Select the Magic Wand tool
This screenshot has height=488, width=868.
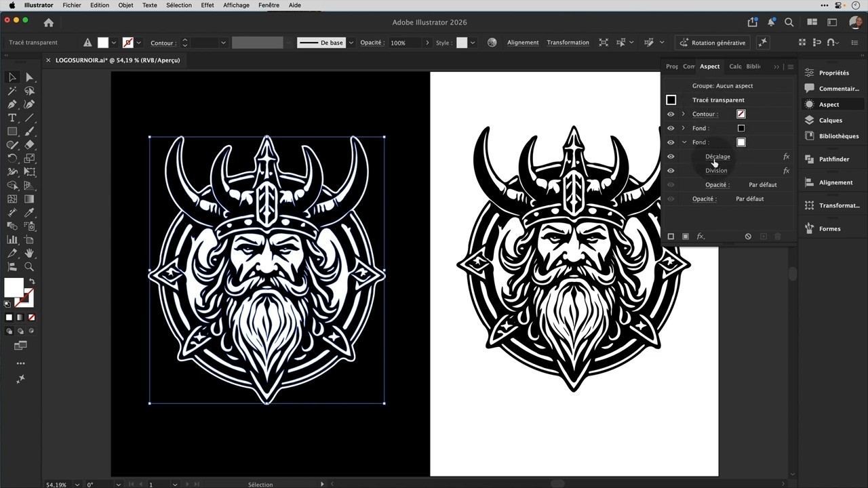pos(12,91)
